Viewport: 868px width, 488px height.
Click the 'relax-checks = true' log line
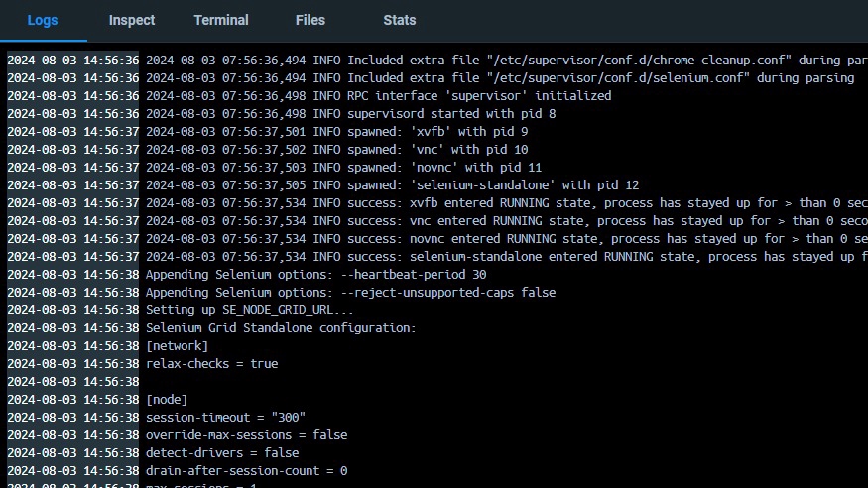pyautogui.click(x=211, y=364)
